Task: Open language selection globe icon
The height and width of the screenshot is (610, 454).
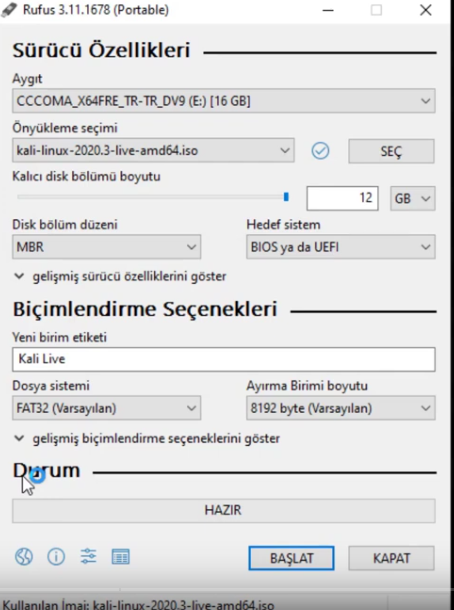Action: 24,557
